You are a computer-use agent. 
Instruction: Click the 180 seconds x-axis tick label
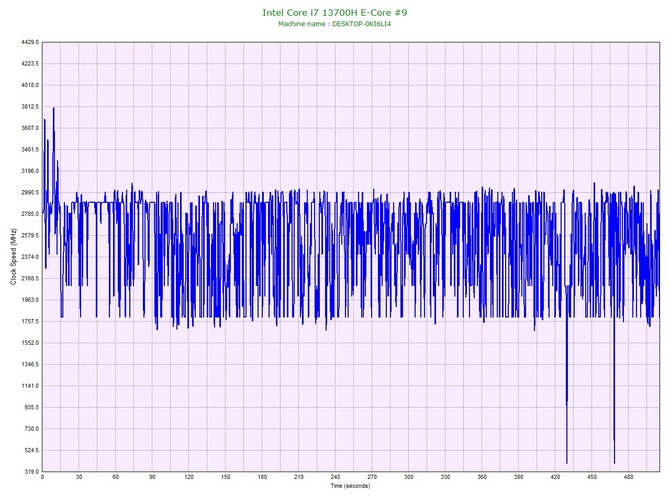262,477
